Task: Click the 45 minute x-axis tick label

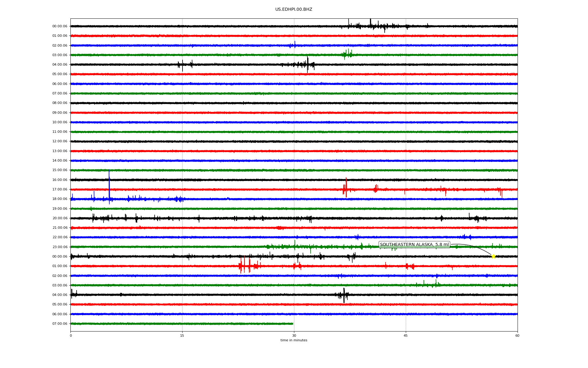Action: 406,335
